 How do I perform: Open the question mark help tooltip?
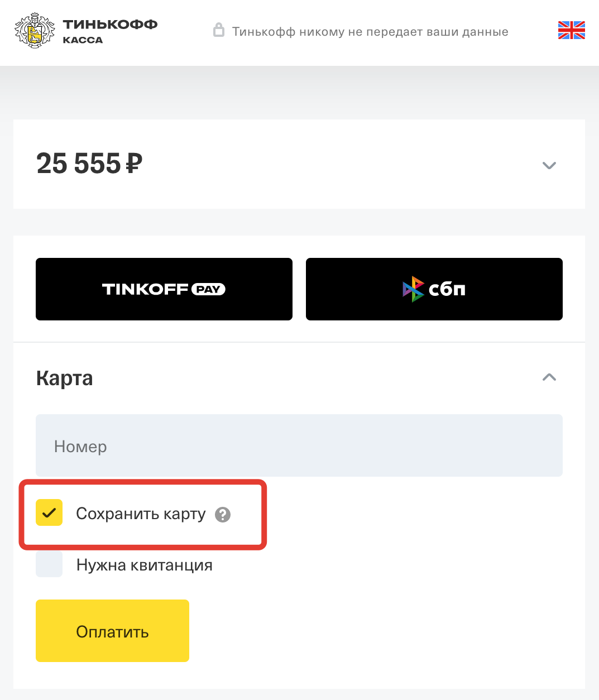(223, 515)
